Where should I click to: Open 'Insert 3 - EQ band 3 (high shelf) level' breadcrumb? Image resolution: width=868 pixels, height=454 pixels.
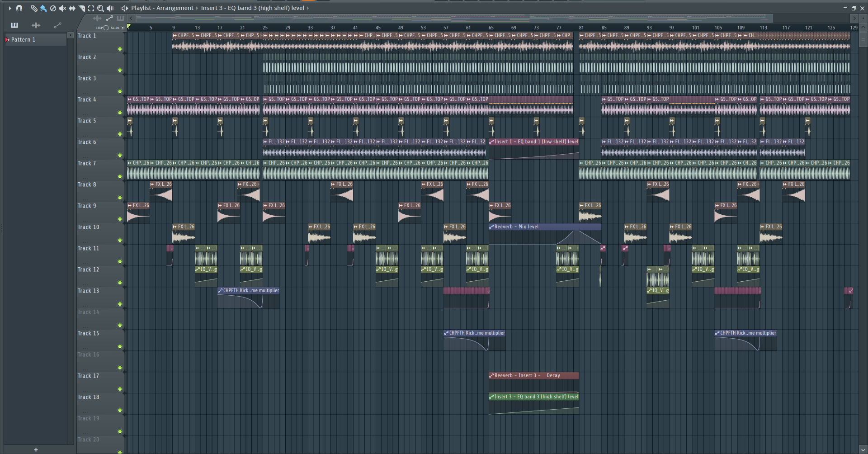[x=253, y=8]
